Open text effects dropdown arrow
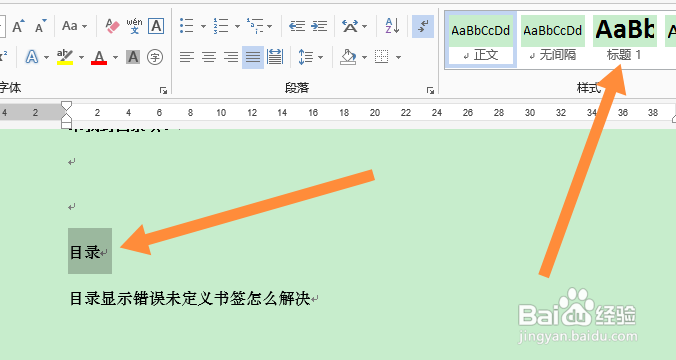 coord(46,57)
